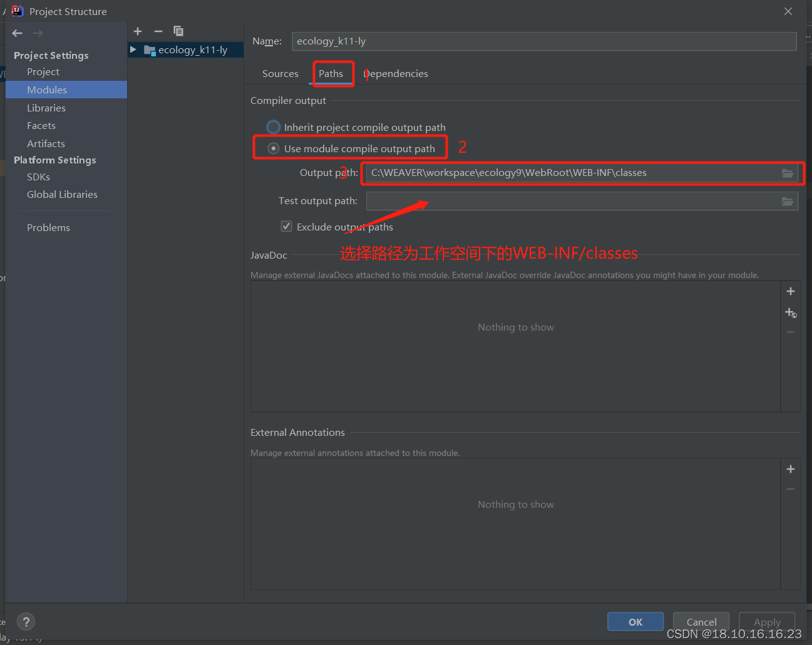The image size is (812, 645).
Task: Click the Apply button
Action: click(767, 621)
